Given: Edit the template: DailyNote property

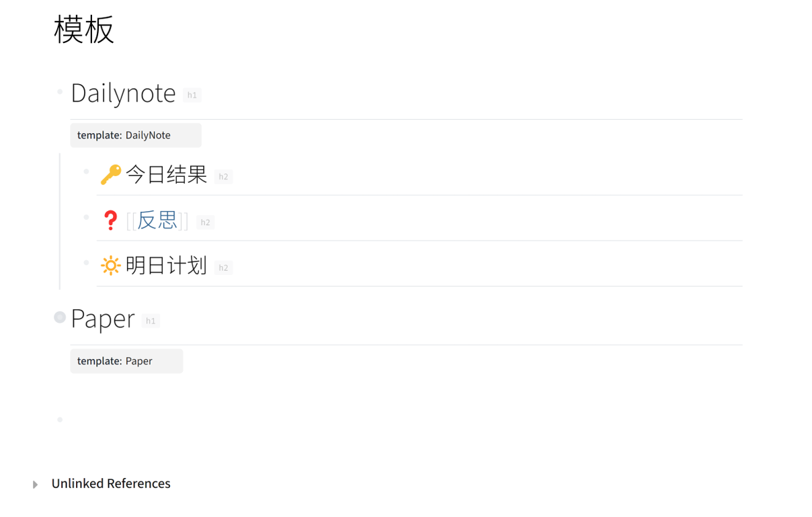Looking at the screenshot, I should coord(136,135).
